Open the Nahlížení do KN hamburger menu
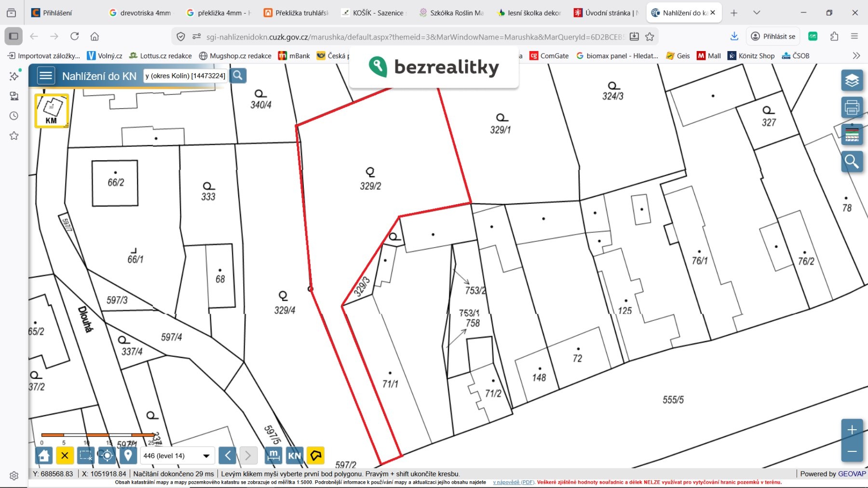 tap(46, 76)
